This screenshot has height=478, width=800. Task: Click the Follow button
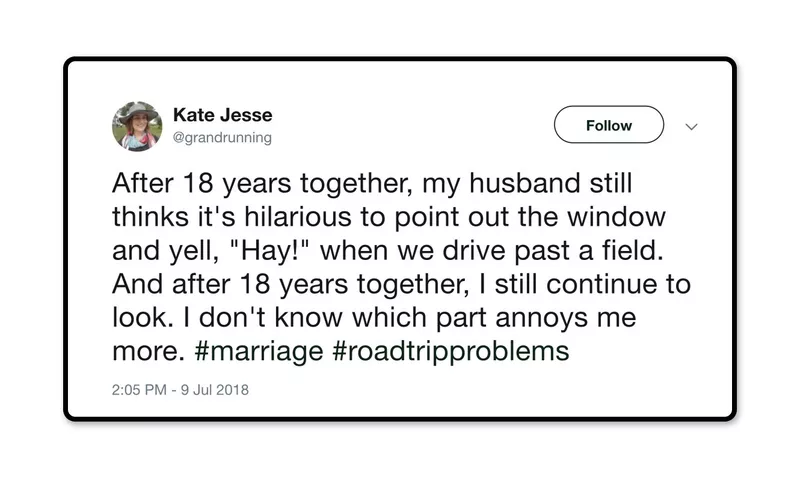tap(609, 124)
